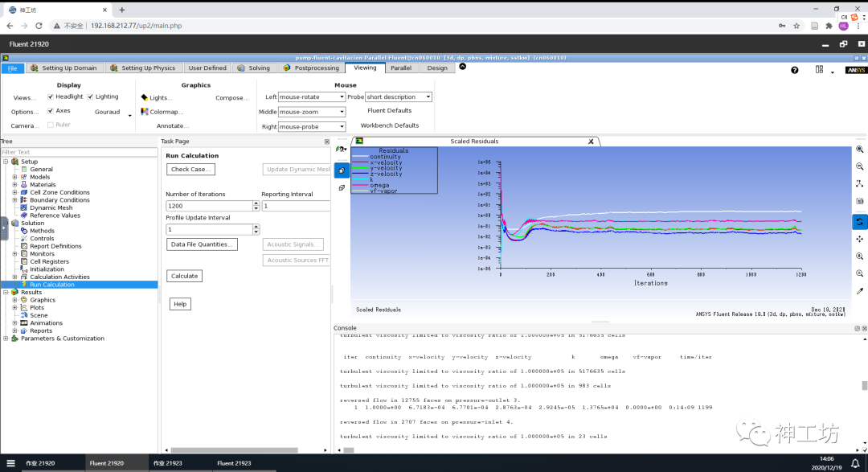Click the Calculate button

(x=184, y=276)
